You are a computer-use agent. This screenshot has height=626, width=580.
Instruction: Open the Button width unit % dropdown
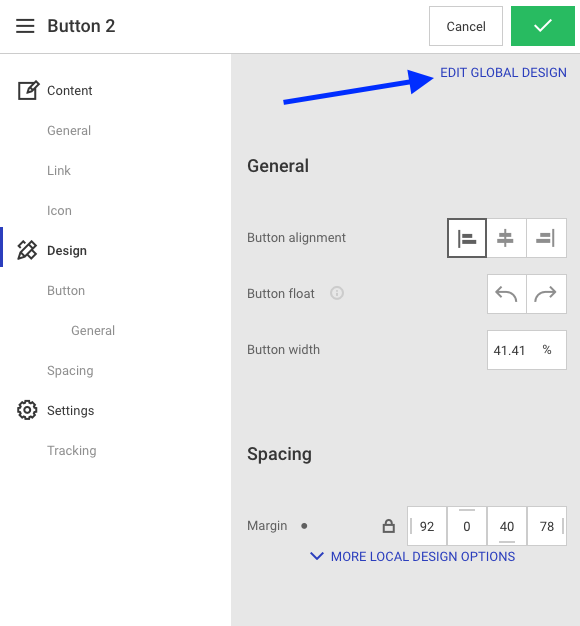point(547,350)
